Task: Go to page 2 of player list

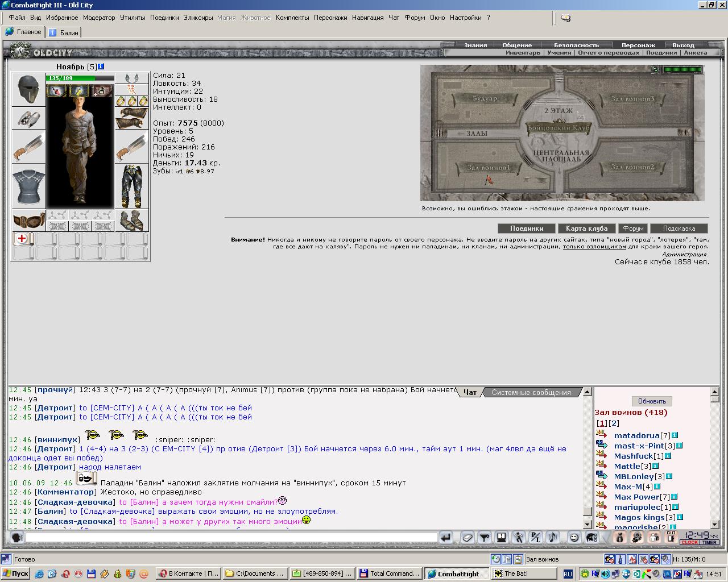Action: [614, 423]
